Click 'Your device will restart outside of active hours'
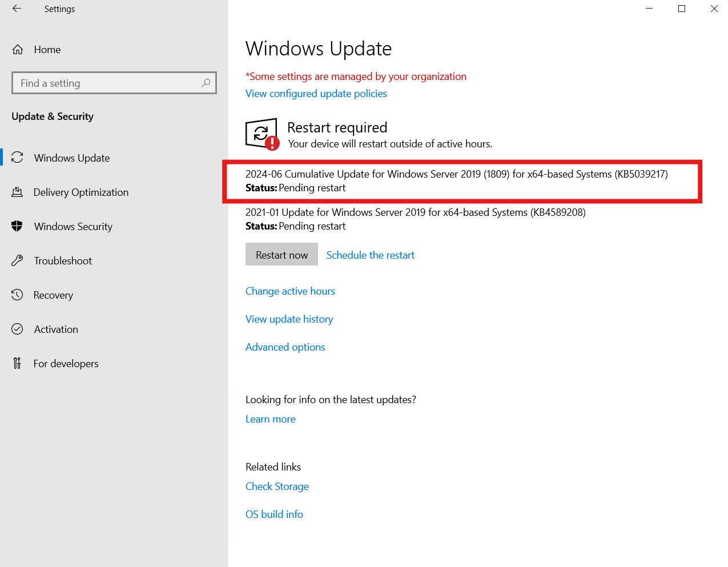 [390, 144]
